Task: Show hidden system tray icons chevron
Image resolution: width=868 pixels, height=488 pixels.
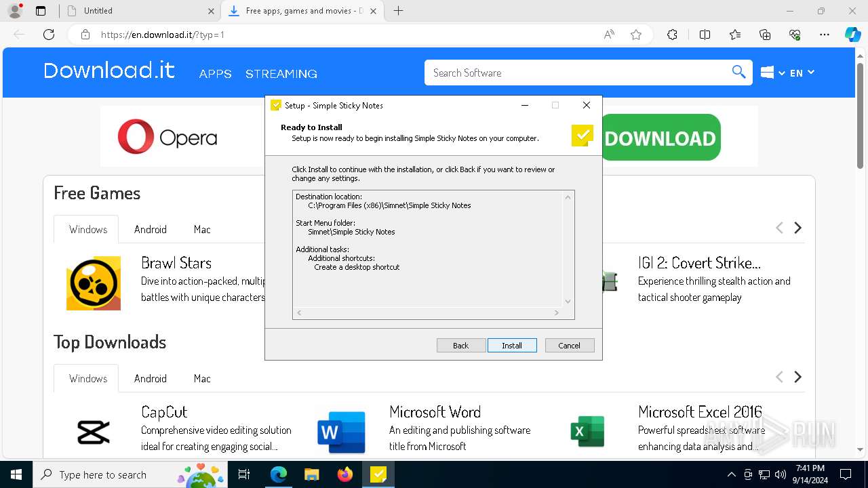Action: 731,474
